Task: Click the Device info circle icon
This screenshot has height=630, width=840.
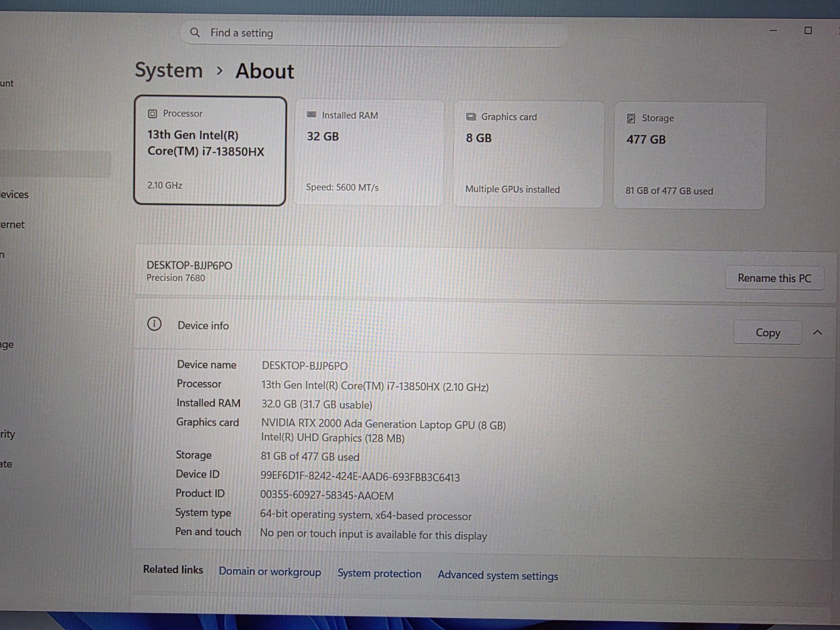Action: (x=154, y=324)
